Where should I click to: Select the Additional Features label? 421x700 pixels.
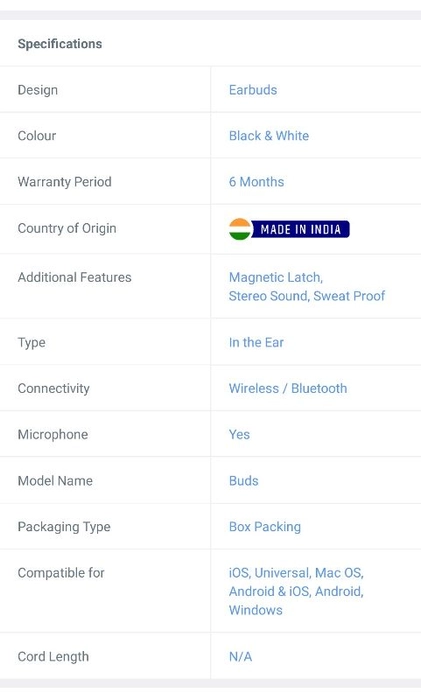click(x=75, y=277)
